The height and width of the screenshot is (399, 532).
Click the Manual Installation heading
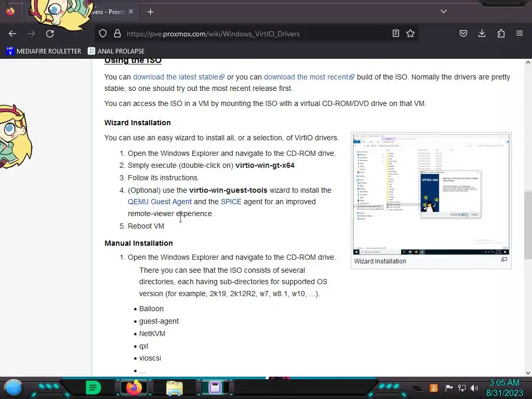click(x=138, y=243)
